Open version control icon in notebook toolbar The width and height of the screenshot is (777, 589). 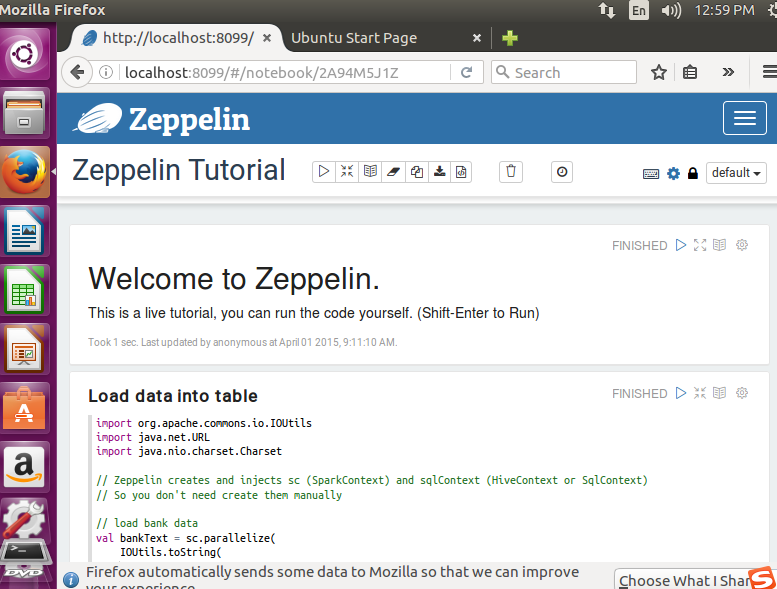(x=461, y=172)
